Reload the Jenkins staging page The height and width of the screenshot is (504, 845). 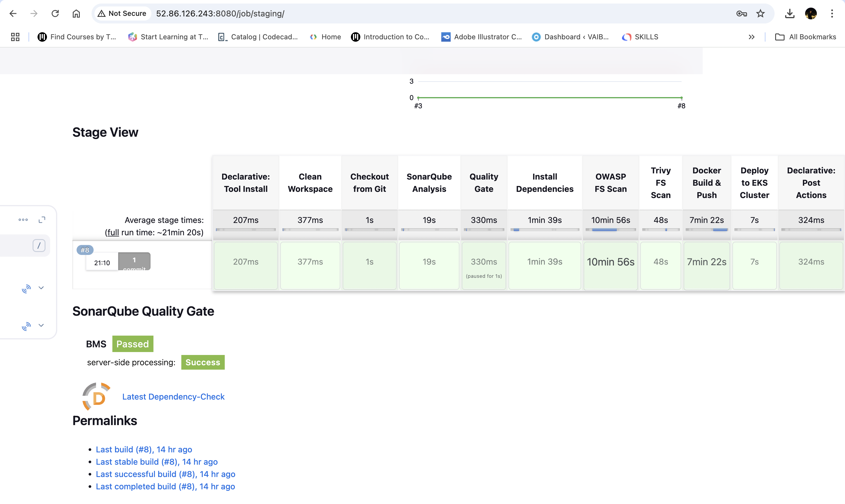(x=55, y=13)
